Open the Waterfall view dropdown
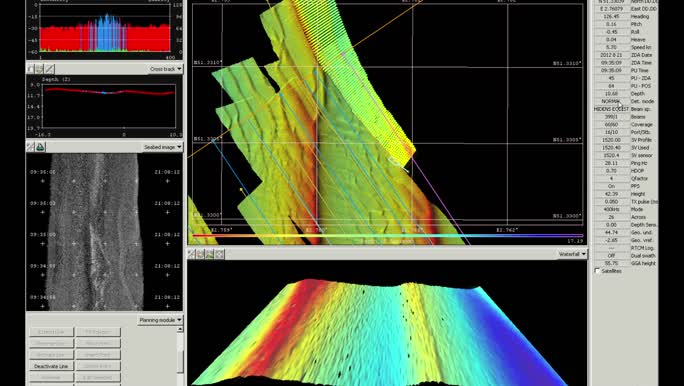The image size is (684, 386). pos(572,254)
